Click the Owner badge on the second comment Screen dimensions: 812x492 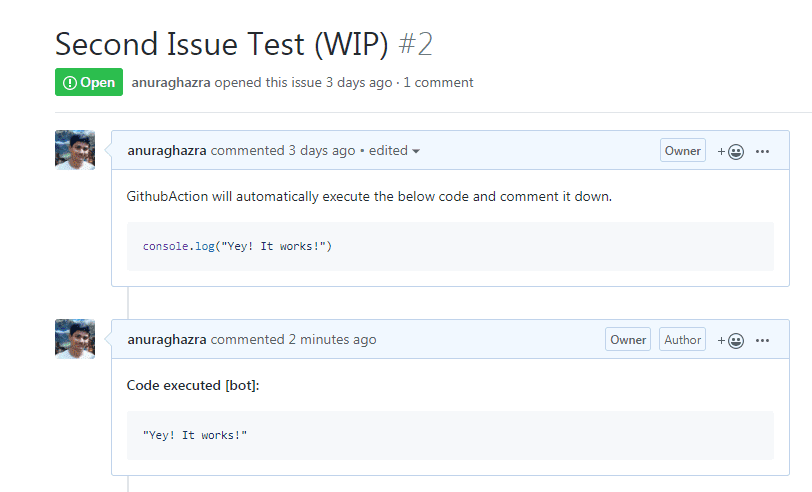point(628,340)
